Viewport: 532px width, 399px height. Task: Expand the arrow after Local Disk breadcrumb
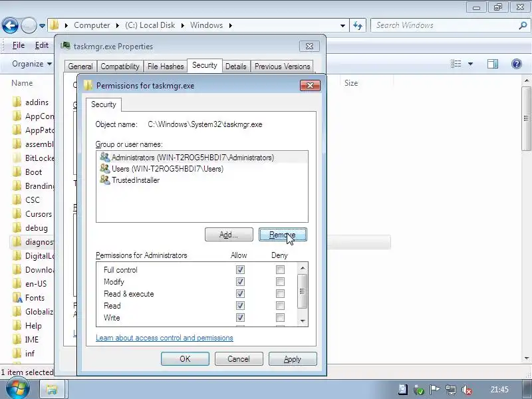tap(182, 25)
